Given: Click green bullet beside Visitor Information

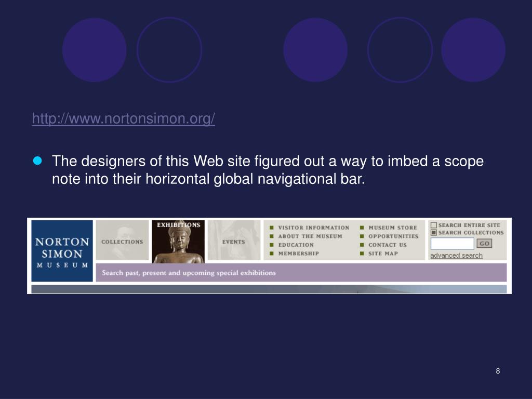Looking at the screenshot, I should (271, 228).
